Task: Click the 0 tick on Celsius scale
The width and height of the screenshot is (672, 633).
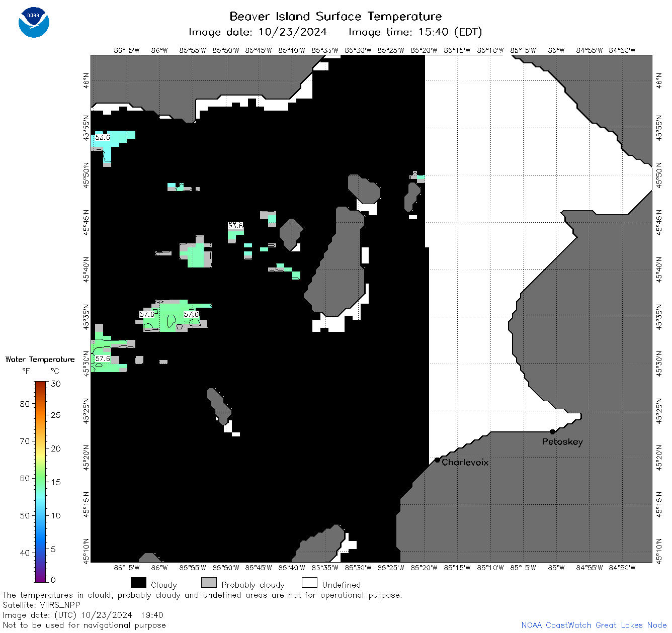Action: point(53,580)
